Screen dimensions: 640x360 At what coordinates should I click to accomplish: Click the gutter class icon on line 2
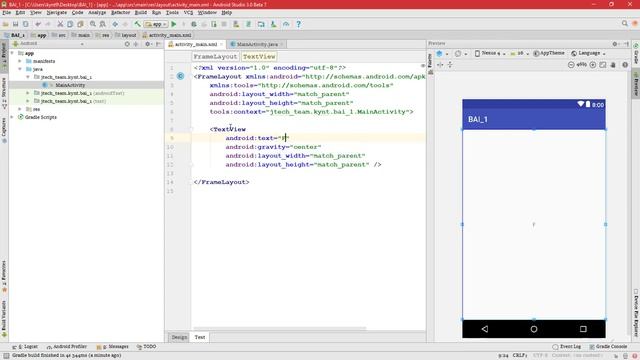pyautogui.click(x=180, y=76)
